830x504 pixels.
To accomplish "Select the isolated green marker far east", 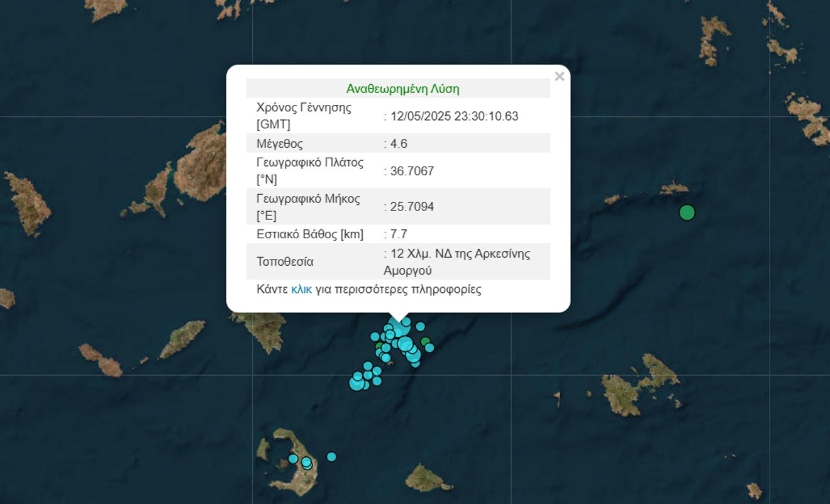I will [687, 213].
